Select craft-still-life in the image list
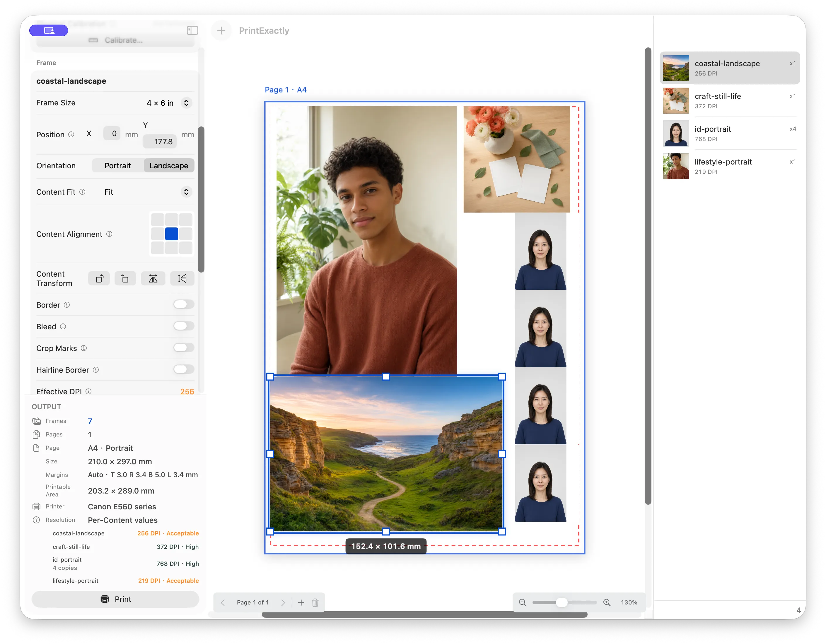This screenshot has height=644, width=826. (x=730, y=101)
